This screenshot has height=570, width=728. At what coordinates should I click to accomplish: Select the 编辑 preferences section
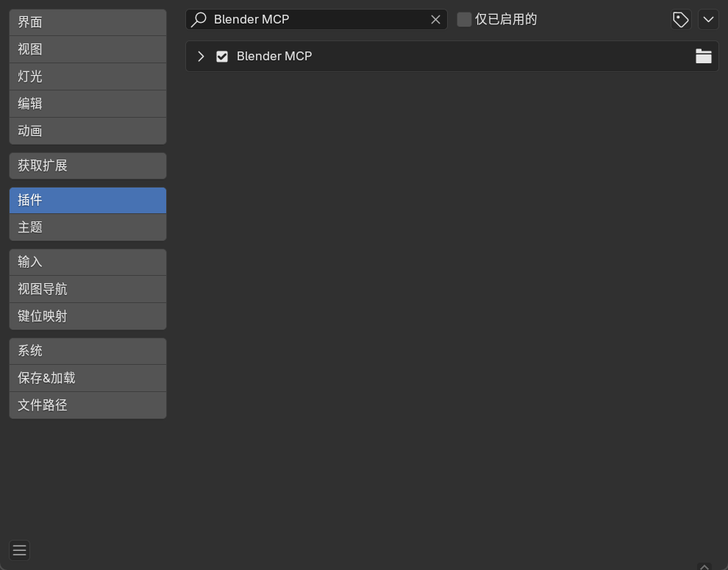[88, 104]
